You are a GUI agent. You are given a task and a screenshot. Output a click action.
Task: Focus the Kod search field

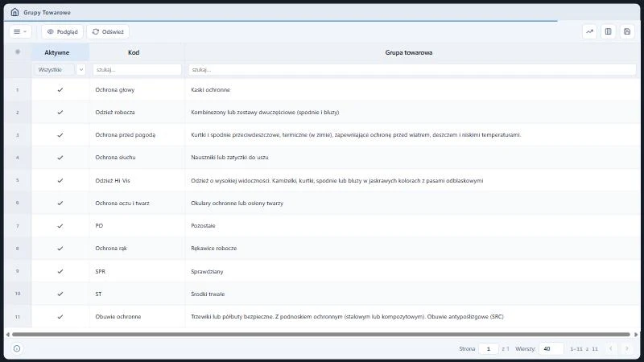click(137, 70)
